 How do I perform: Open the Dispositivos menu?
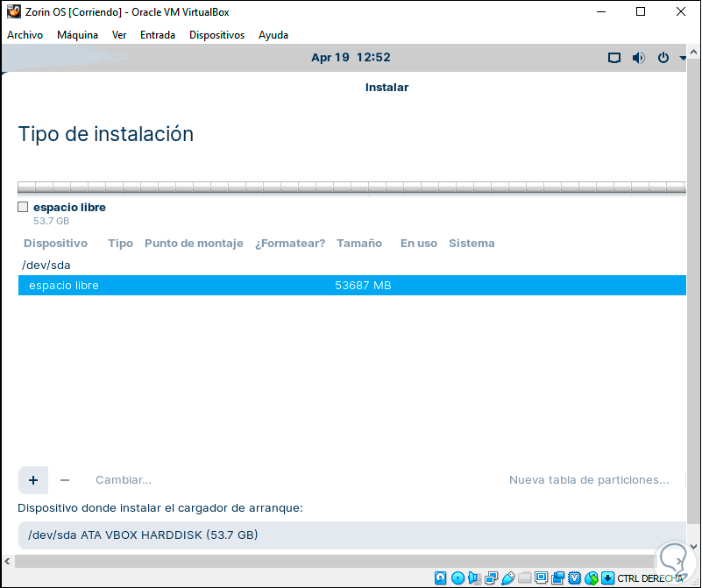point(216,35)
